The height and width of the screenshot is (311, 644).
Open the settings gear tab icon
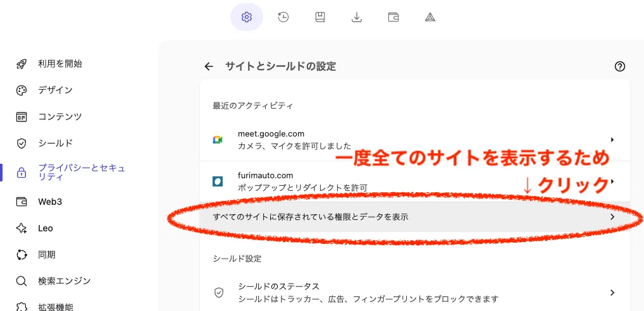[247, 17]
